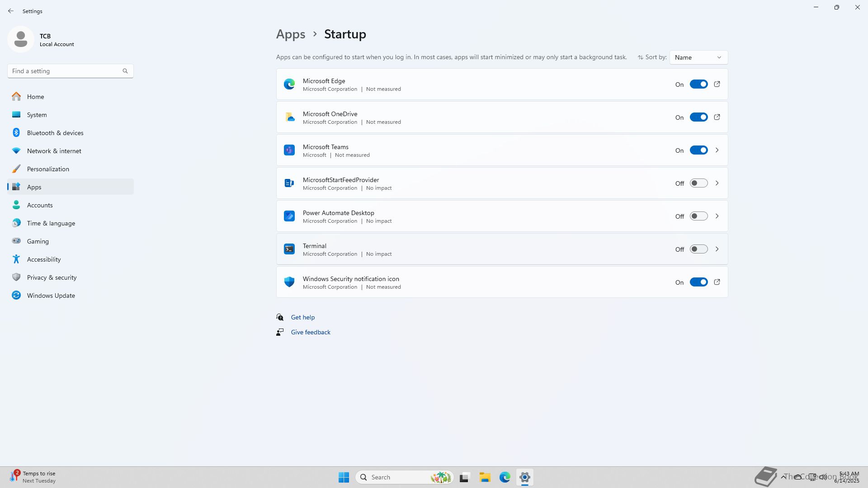Viewport: 868px width, 488px height.
Task: Turn off Microsoft Edge startup toggle
Action: [698, 84]
